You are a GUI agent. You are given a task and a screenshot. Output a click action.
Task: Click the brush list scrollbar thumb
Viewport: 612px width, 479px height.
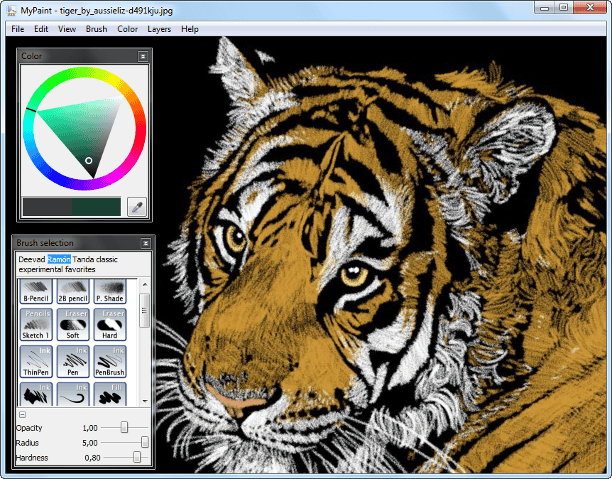[145, 311]
